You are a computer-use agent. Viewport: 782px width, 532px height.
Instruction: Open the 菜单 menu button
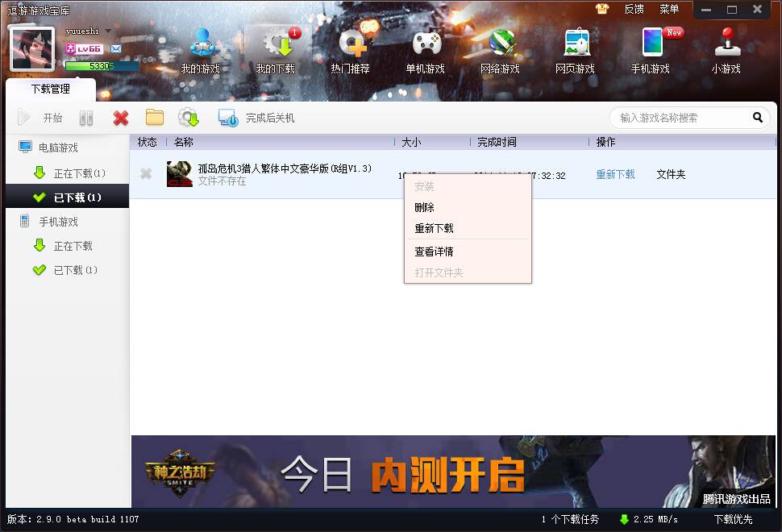[x=669, y=9]
